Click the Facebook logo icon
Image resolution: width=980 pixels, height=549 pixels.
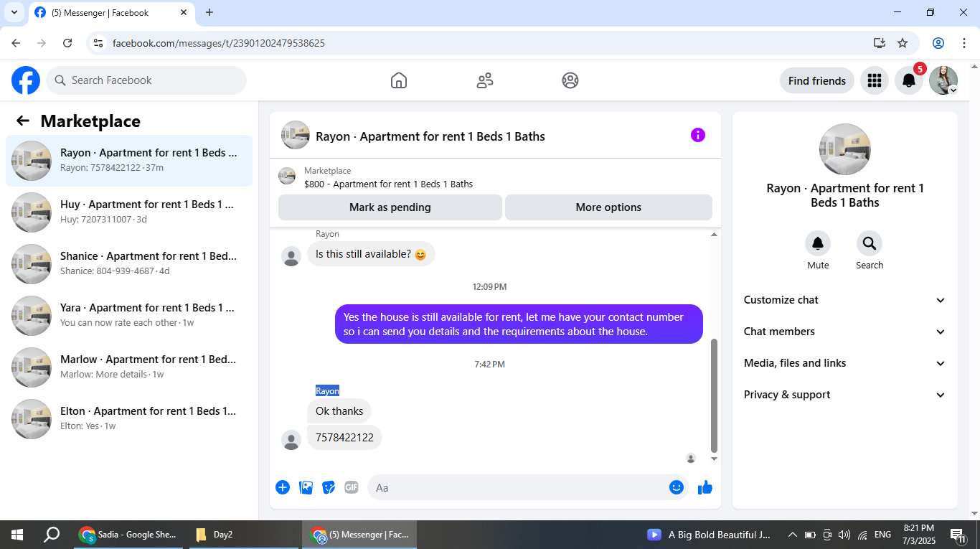(x=26, y=80)
